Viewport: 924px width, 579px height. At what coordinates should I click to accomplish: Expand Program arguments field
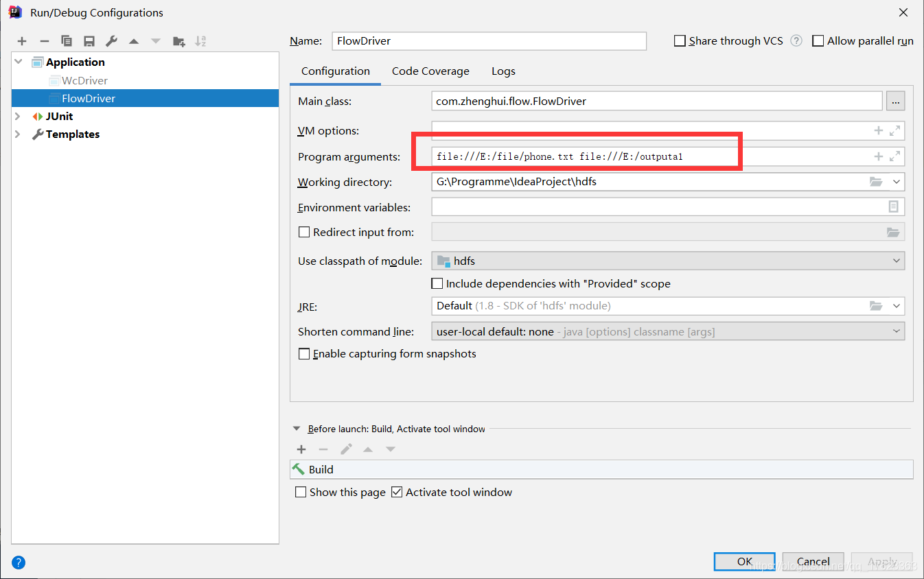tap(894, 156)
